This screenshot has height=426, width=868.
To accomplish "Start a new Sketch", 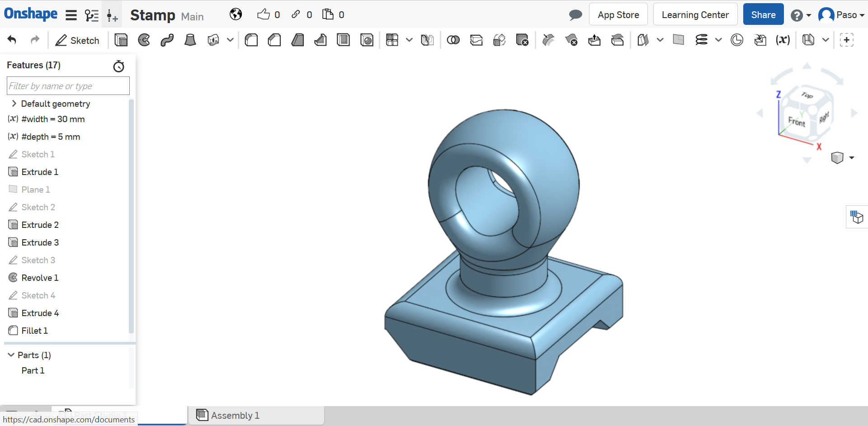I will click(x=77, y=40).
